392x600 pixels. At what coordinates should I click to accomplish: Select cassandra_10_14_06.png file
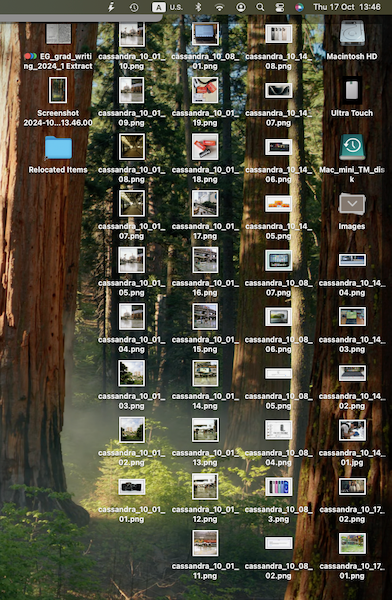tap(278, 147)
